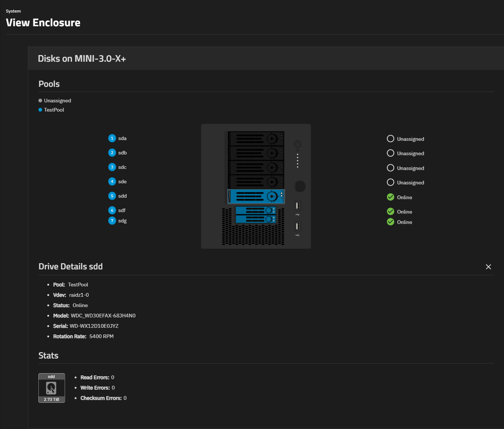Click the sdd disk label
The image size is (504, 429).
pyautogui.click(x=122, y=196)
